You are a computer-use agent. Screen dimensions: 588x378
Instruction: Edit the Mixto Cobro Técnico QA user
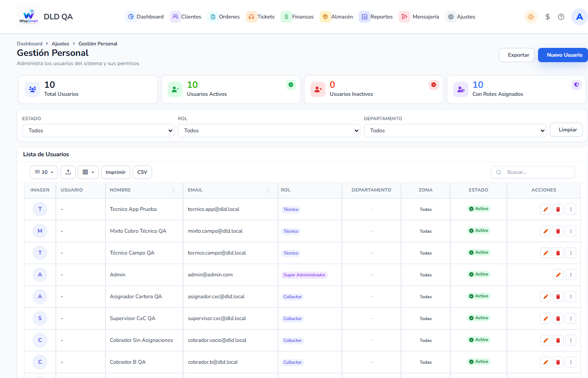[546, 231]
